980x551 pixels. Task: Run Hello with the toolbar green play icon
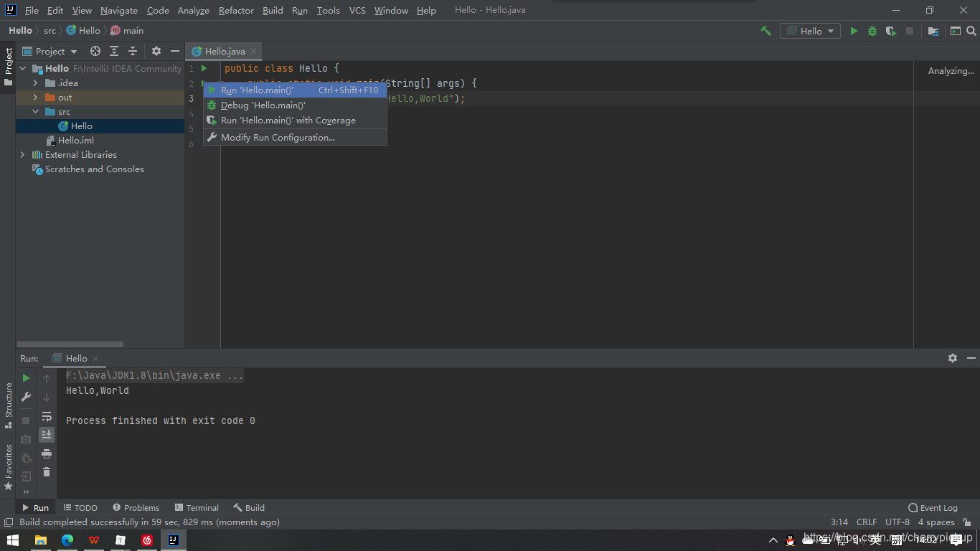point(854,31)
